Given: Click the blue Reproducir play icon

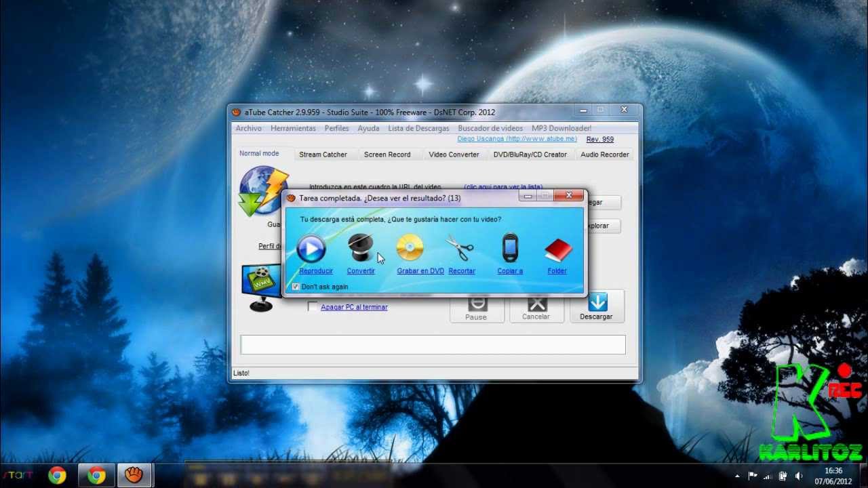Looking at the screenshot, I should tap(311, 249).
